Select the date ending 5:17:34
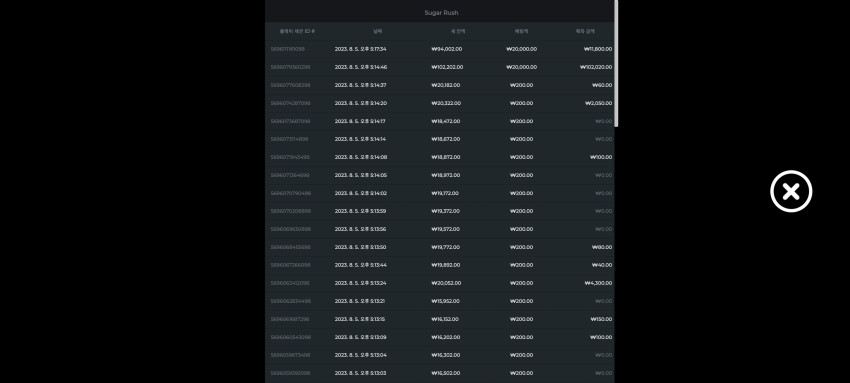The width and height of the screenshot is (850, 383). 360,49
